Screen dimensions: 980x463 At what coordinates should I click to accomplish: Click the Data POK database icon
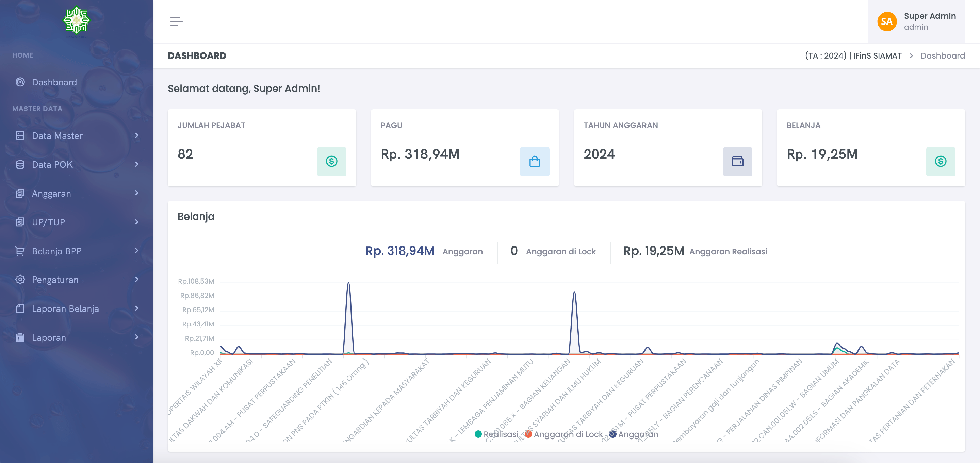point(20,164)
